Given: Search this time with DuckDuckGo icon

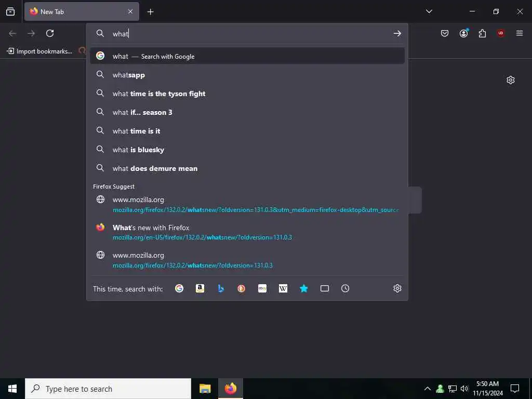Looking at the screenshot, I should [241, 288].
